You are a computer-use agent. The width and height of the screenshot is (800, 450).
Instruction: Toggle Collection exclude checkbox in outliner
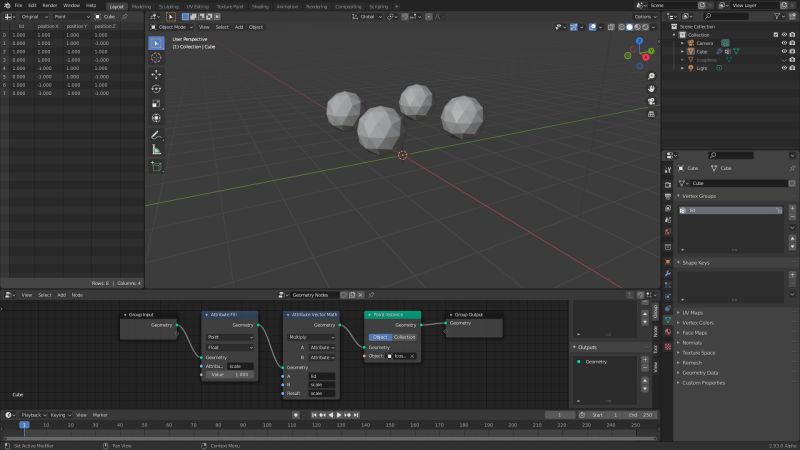(x=776, y=35)
